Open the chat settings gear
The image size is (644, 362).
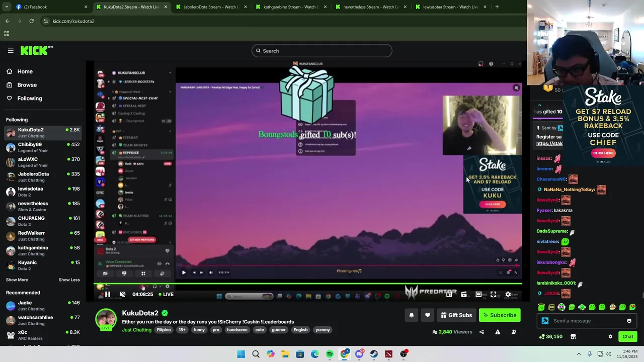[x=610, y=336]
